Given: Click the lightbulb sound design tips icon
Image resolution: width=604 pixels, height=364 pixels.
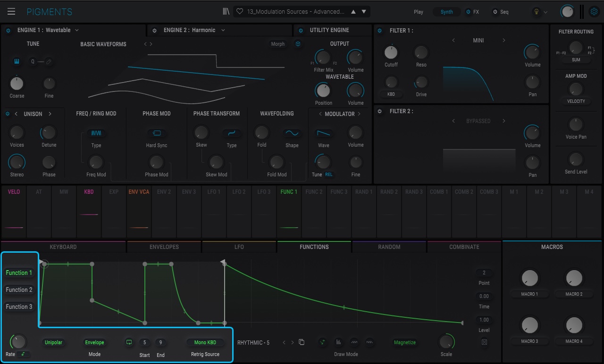Looking at the screenshot, I should [x=536, y=12].
